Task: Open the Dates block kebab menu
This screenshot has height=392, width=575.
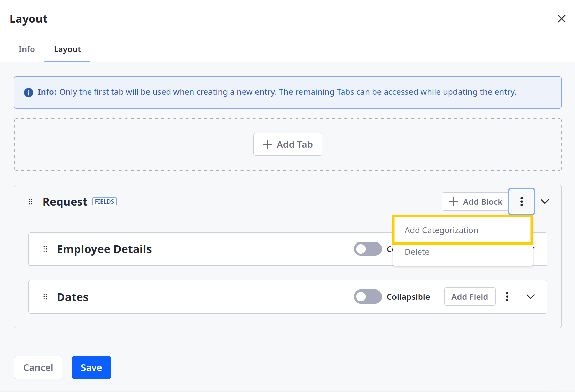Action: tap(507, 297)
